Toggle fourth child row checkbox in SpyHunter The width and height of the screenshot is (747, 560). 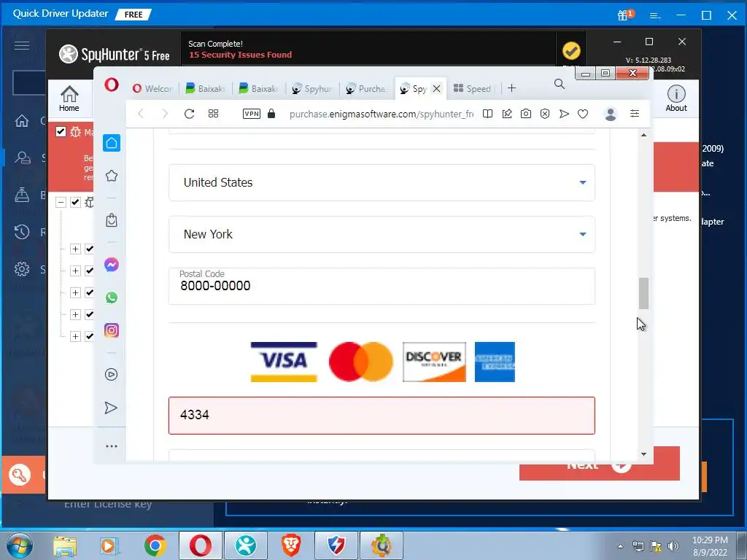coord(89,315)
